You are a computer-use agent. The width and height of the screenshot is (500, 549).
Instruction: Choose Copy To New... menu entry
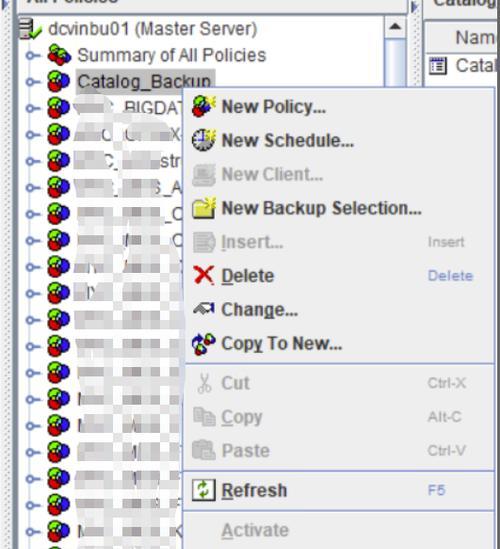[x=282, y=343]
